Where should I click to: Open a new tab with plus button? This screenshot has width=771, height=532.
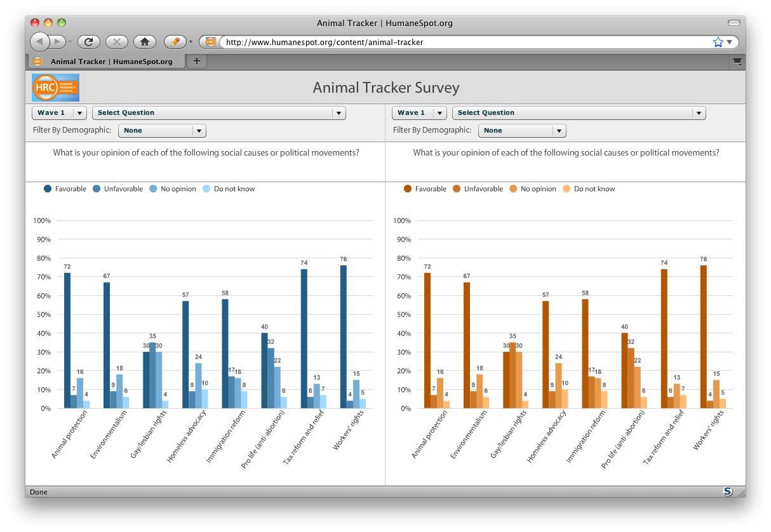[x=196, y=61]
